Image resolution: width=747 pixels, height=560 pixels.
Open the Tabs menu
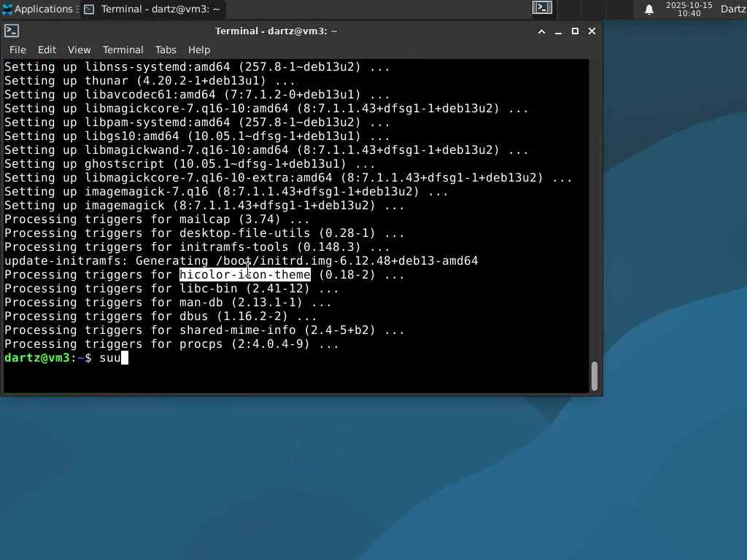pos(166,50)
